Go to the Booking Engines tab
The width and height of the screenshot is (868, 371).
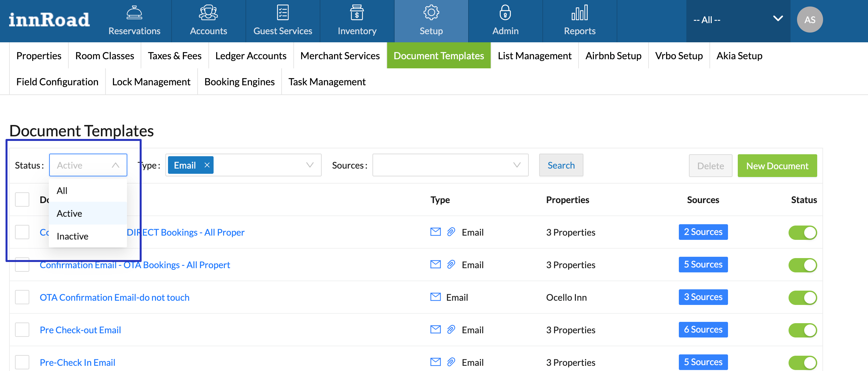239,82
